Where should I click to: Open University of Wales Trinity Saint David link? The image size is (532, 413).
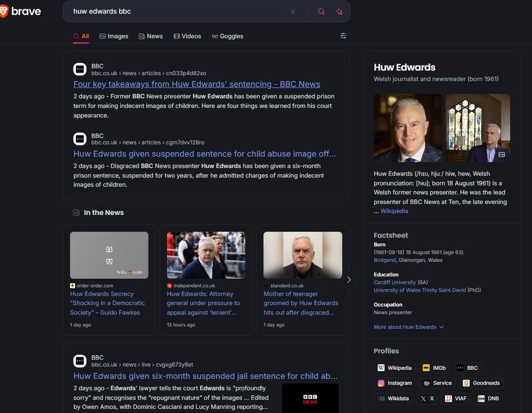[x=420, y=290]
